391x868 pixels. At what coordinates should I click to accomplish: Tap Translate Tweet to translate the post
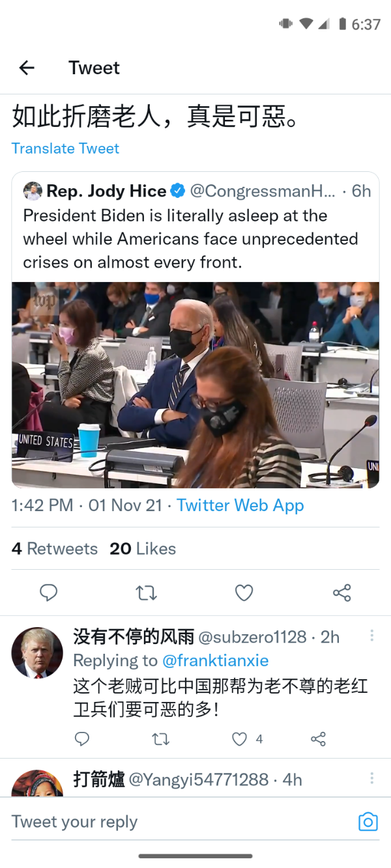pyautogui.click(x=65, y=148)
